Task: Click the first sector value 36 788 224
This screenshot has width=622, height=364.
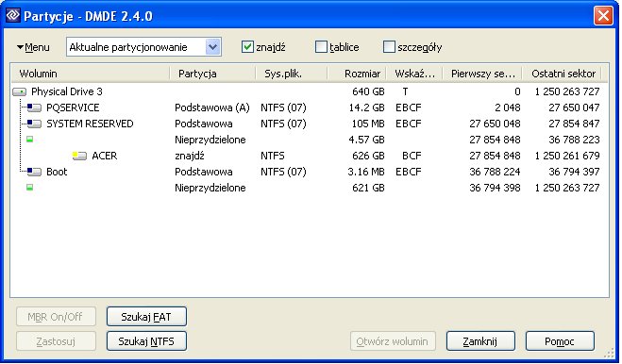Action: click(x=495, y=172)
